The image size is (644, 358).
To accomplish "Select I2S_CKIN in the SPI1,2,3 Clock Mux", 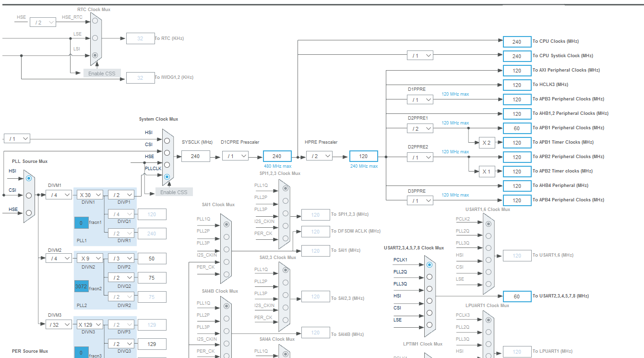I will tap(286, 225).
